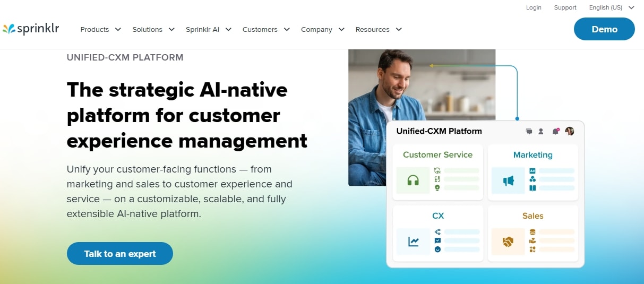Viewport: 644px width, 284px height.
Task: Click the Ad icon in Marketing card
Action: click(x=533, y=170)
